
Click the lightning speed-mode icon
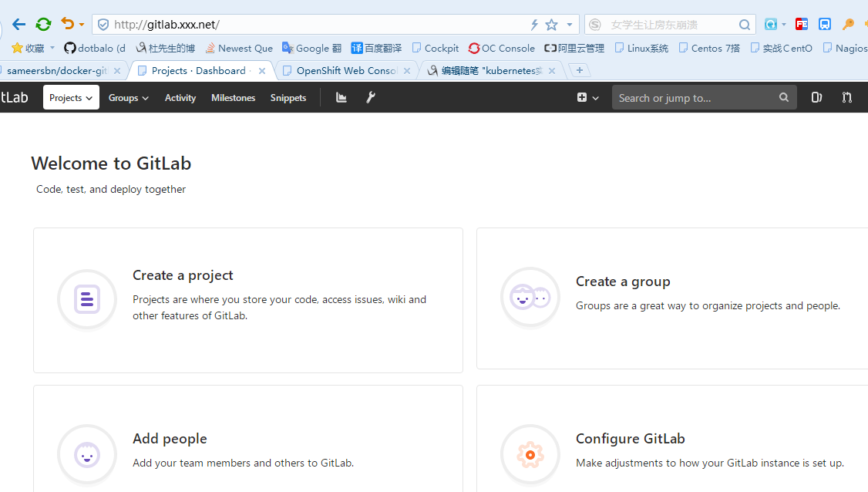[534, 25]
